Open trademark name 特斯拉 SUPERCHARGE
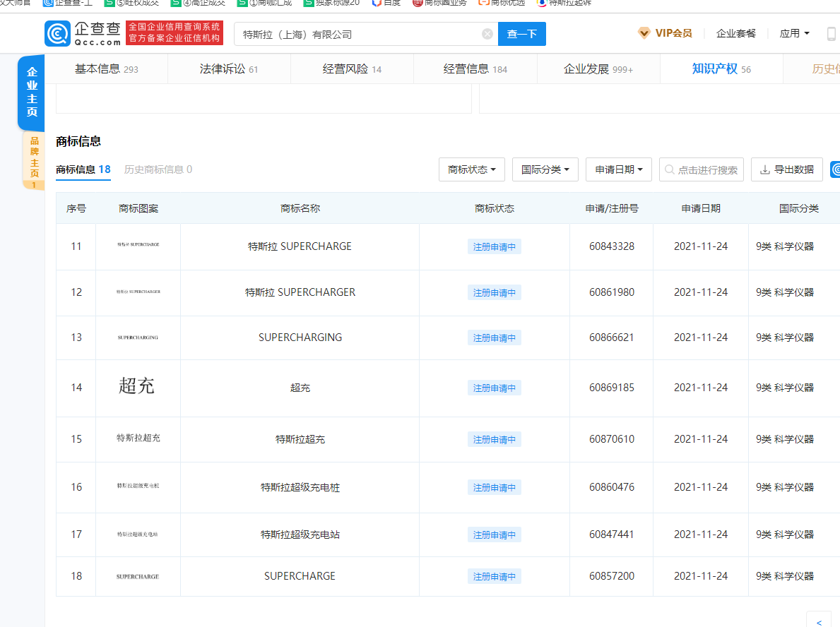Screen dimensions: 840x627 [300, 246]
